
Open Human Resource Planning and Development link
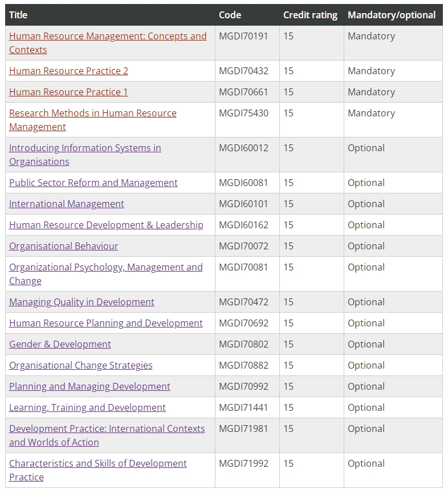(x=105, y=324)
